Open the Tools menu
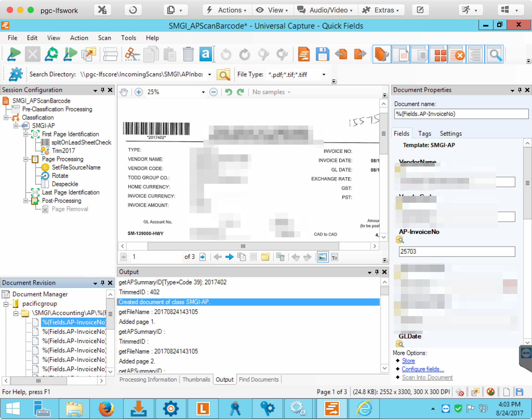The image size is (532, 419). [128, 38]
